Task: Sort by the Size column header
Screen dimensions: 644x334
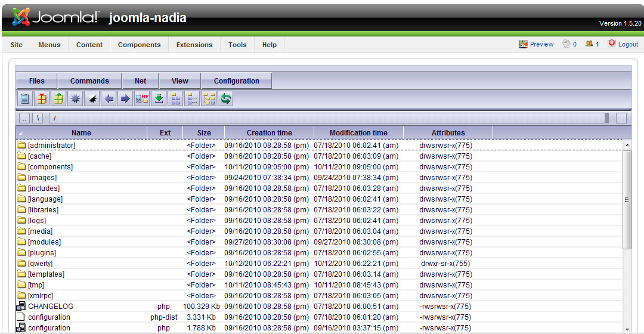Action: [204, 132]
